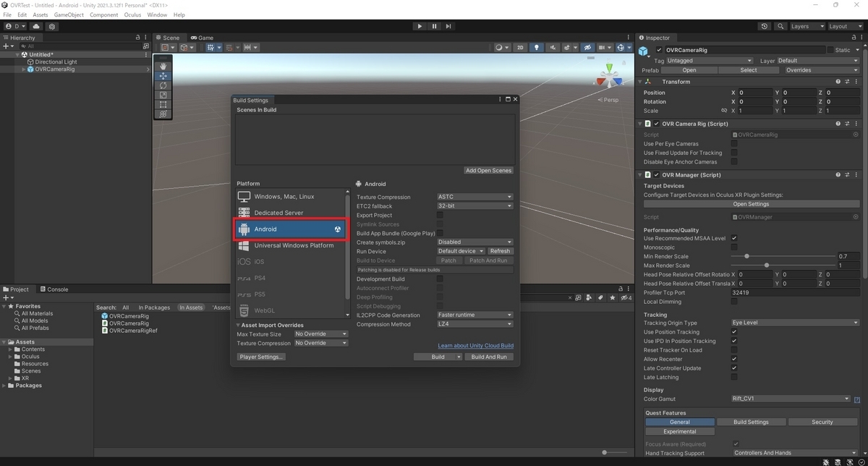Click the Play button
The image size is (868, 466).
(420, 26)
